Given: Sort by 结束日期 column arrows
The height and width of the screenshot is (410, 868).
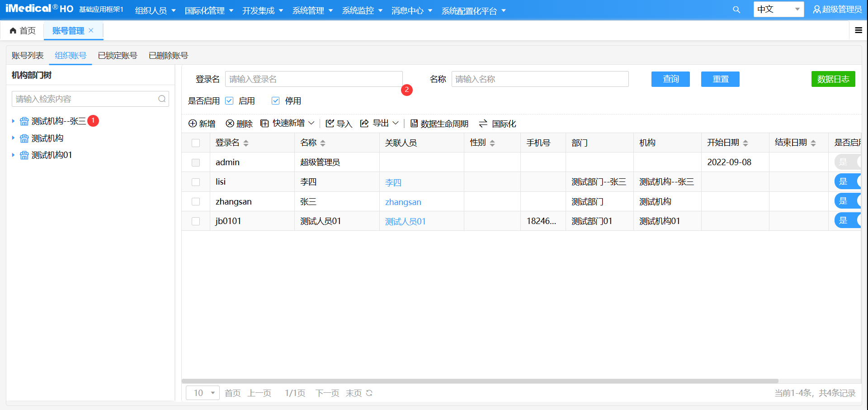Looking at the screenshot, I should [813, 143].
